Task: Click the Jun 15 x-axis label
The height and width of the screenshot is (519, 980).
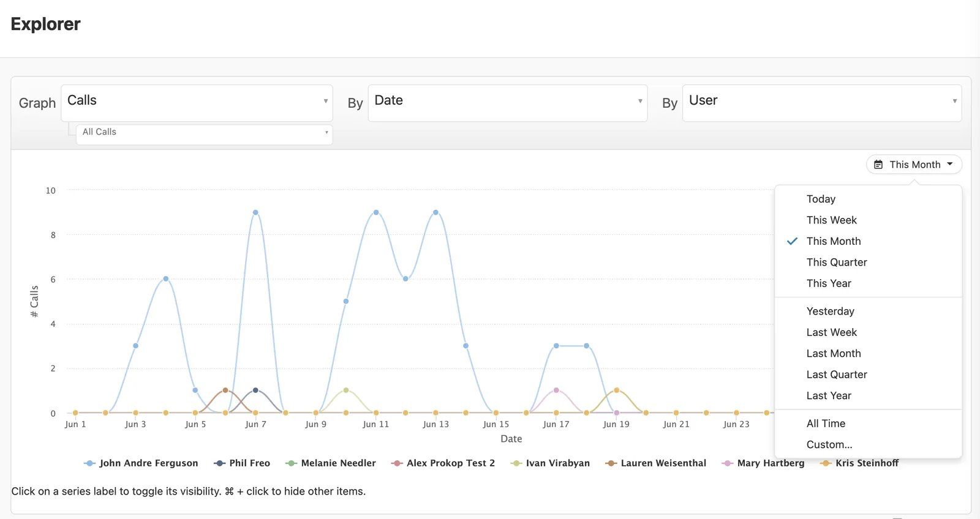Action: click(x=496, y=424)
